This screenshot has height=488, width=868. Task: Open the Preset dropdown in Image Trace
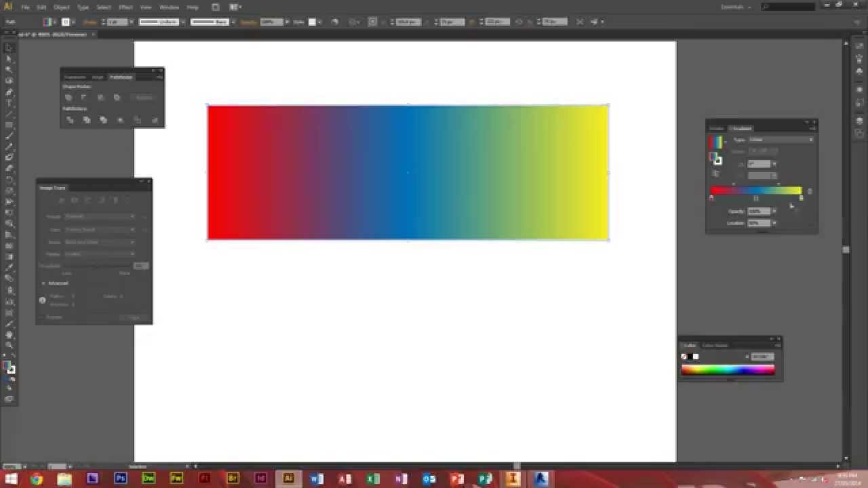click(100, 216)
